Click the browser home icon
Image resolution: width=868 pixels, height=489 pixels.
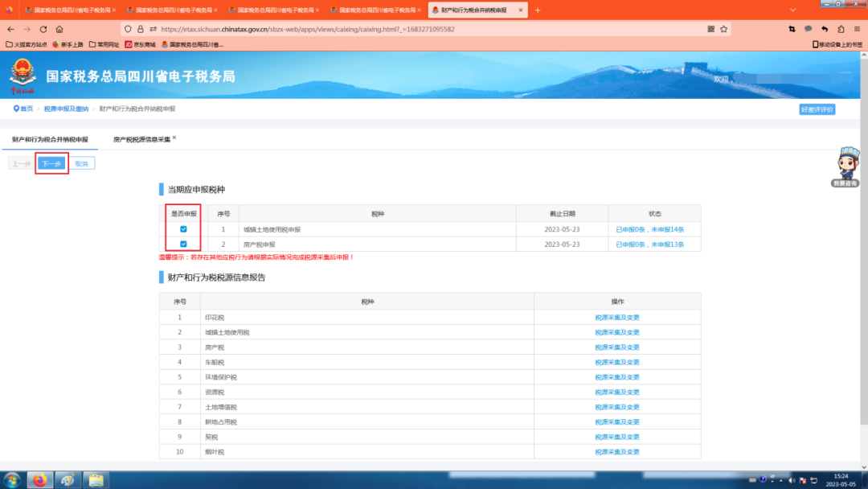(59, 29)
